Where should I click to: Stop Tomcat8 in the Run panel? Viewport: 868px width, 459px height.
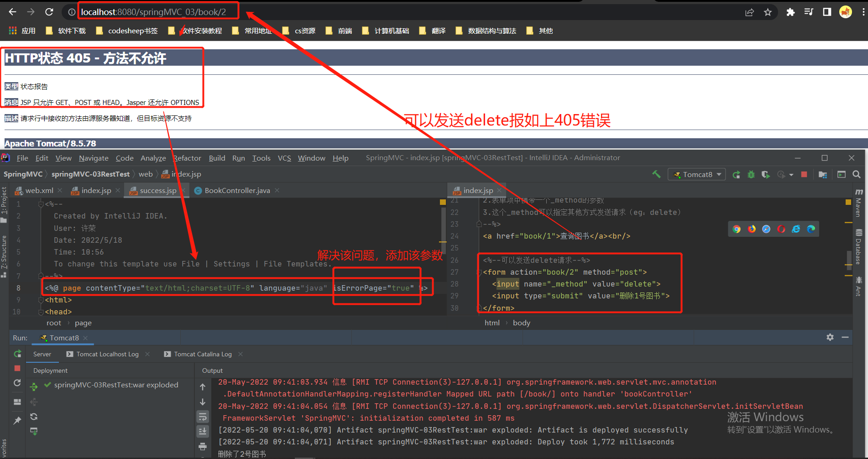(17, 368)
